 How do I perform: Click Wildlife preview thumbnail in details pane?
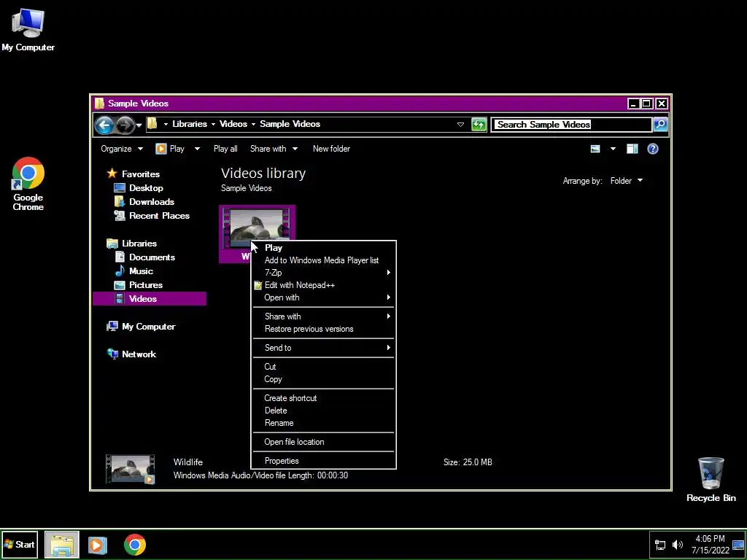tap(130, 469)
